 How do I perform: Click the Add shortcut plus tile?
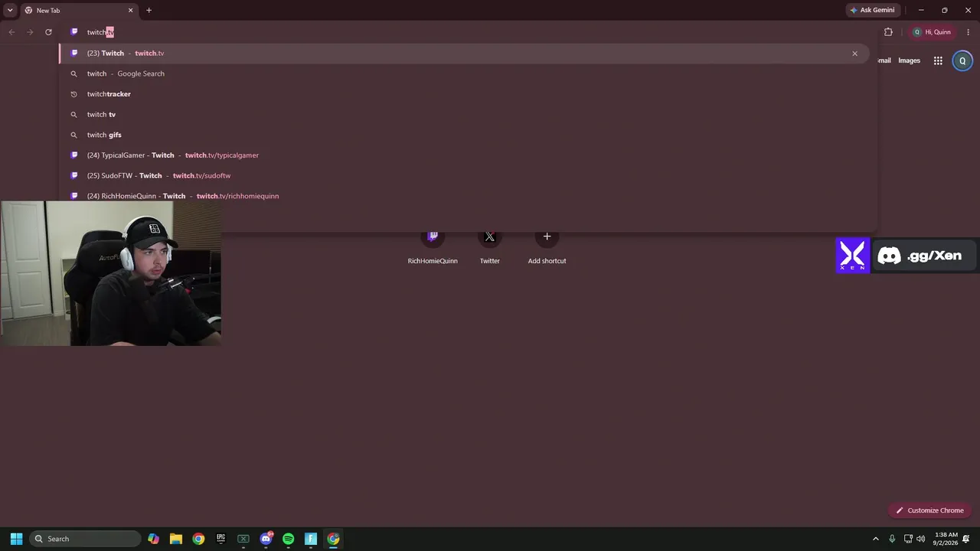click(x=547, y=246)
